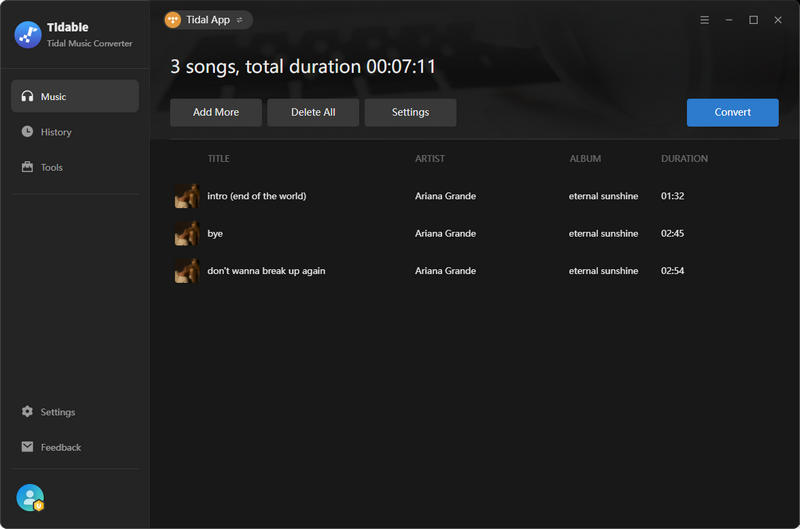
Task: Switch source using Tidal App swap arrows
Action: [x=240, y=20]
